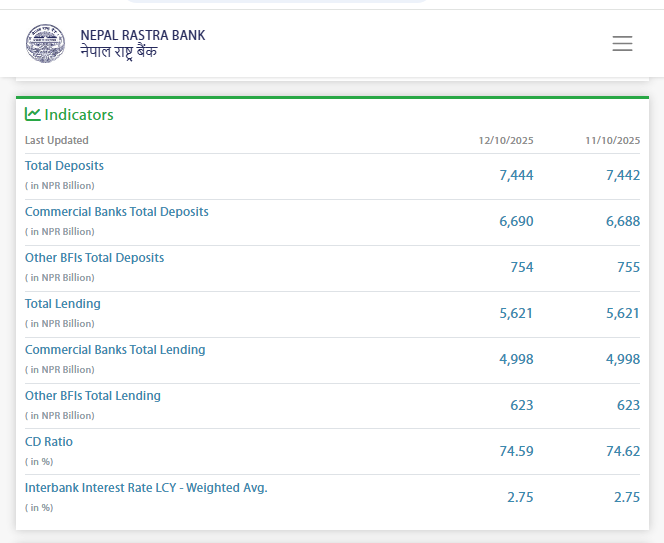Open Other BFIs Total Lending link

click(92, 396)
